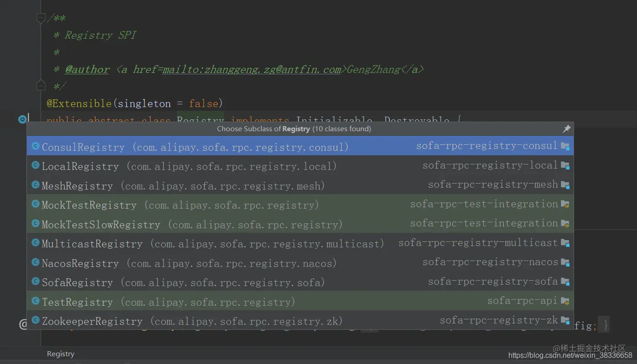Click MulticastRegistry class icon

click(36, 243)
